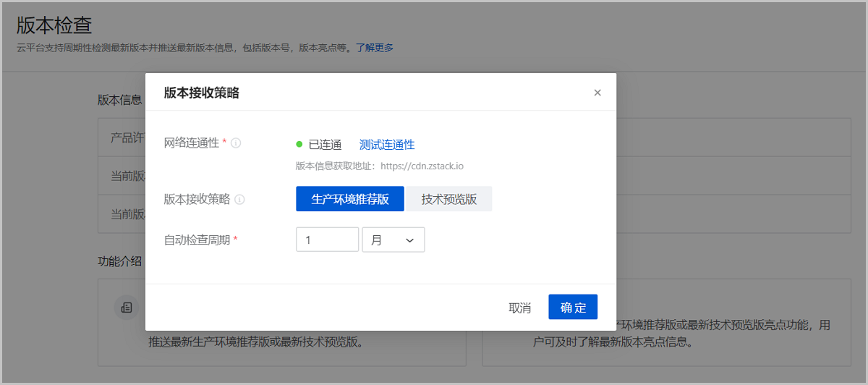Screen dimensions: 868x385
Task: Click the 自动检查周期 field label
Action: tap(197, 240)
